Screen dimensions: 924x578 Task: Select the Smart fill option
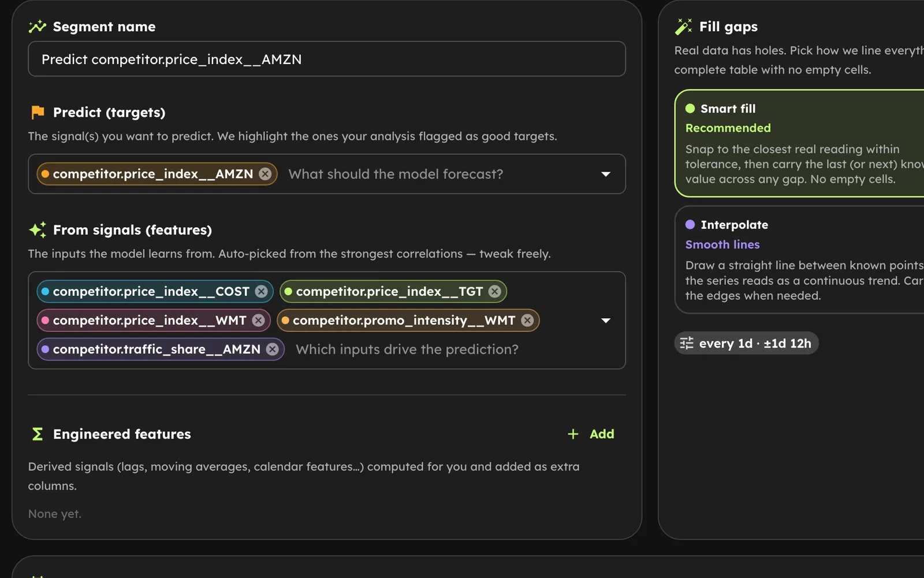(x=799, y=143)
